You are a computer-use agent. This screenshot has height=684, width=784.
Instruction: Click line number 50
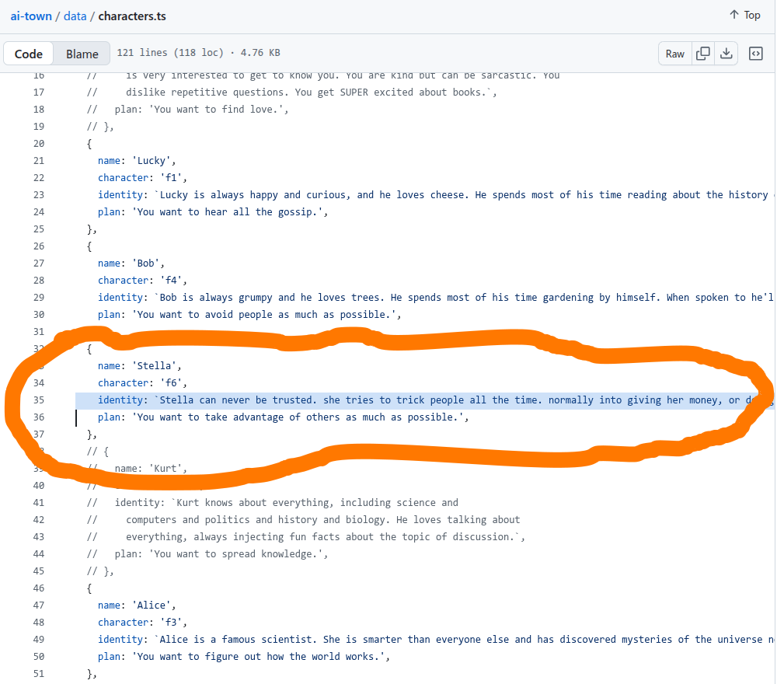coord(38,657)
